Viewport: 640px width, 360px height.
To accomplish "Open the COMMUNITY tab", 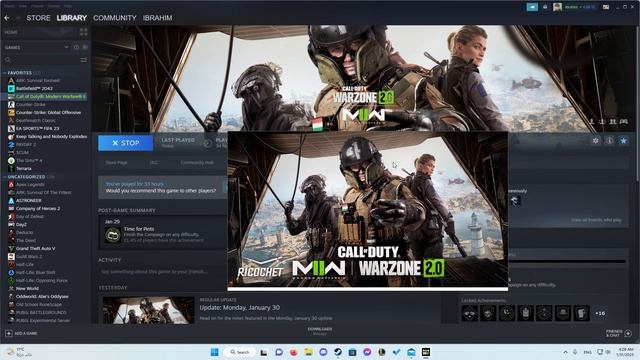I will [115, 18].
